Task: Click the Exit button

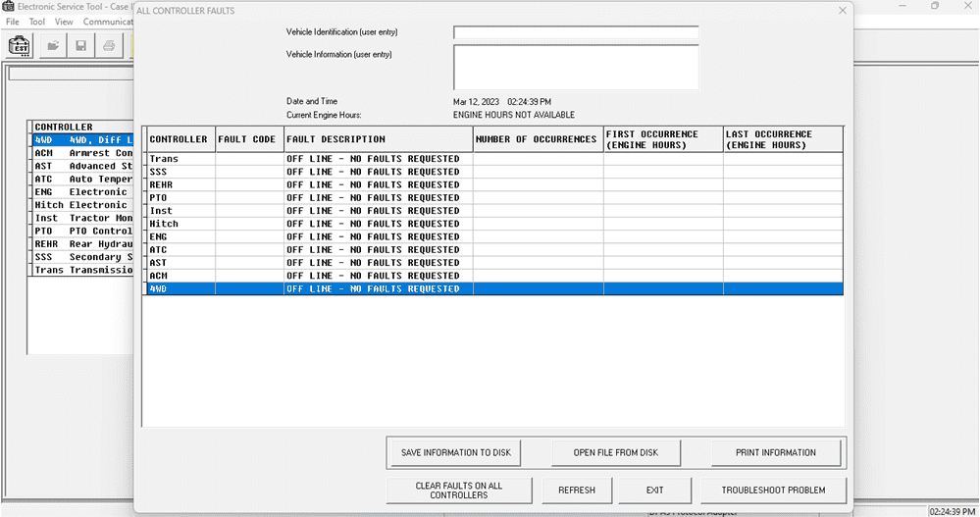Action: (x=654, y=491)
